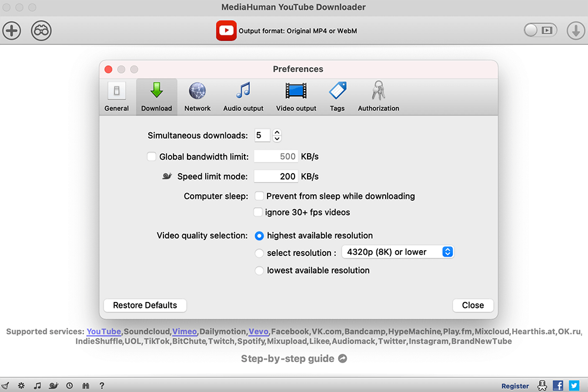The width and height of the screenshot is (588, 392).
Task: Open the Tags preferences tab
Action: tap(337, 97)
